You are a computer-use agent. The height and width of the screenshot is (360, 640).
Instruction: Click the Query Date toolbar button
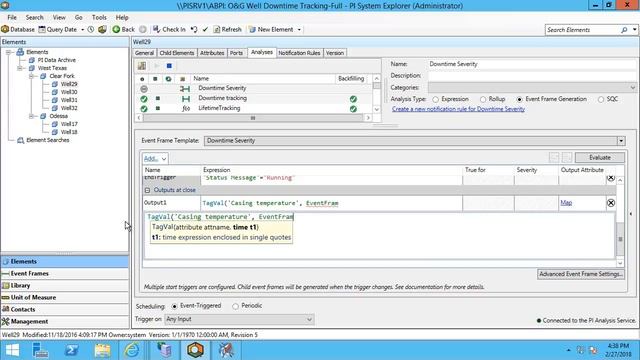point(58,29)
